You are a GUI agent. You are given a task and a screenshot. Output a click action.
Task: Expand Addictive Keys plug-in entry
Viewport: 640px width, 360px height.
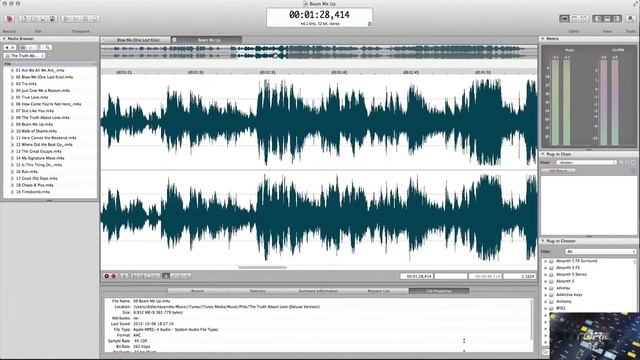tap(546, 295)
